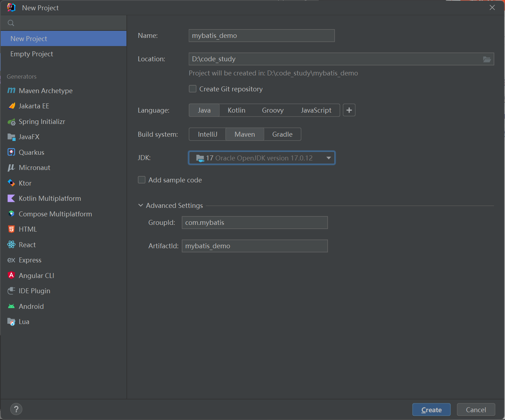Click the Create button
Screen dimensions: 505x420
pyautogui.click(x=431, y=410)
